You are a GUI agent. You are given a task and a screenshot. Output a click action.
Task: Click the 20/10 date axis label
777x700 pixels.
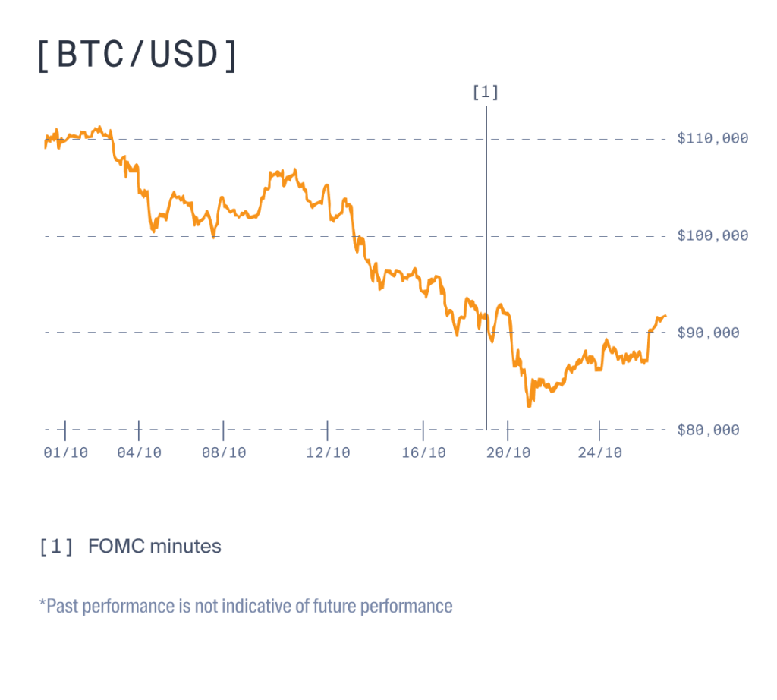(x=508, y=452)
